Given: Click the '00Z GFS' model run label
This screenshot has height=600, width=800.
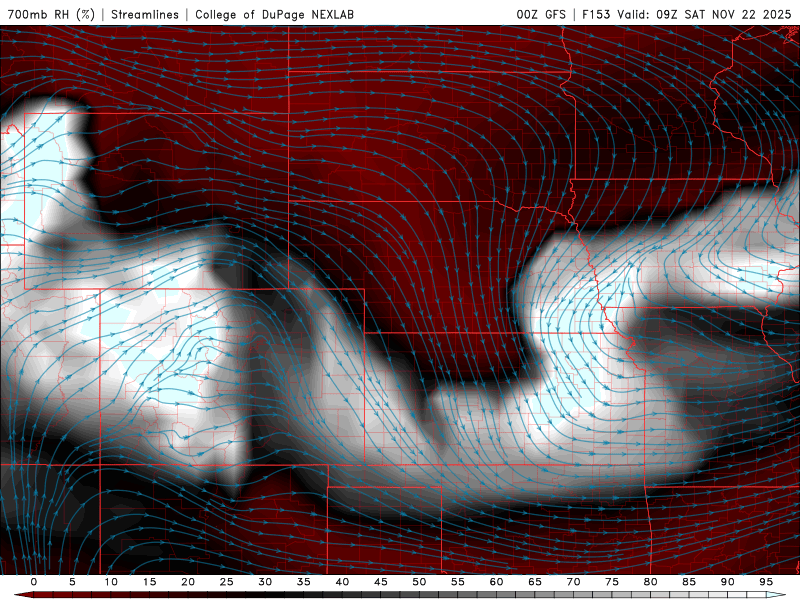Looking at the screenshot, I should [541, 14].
